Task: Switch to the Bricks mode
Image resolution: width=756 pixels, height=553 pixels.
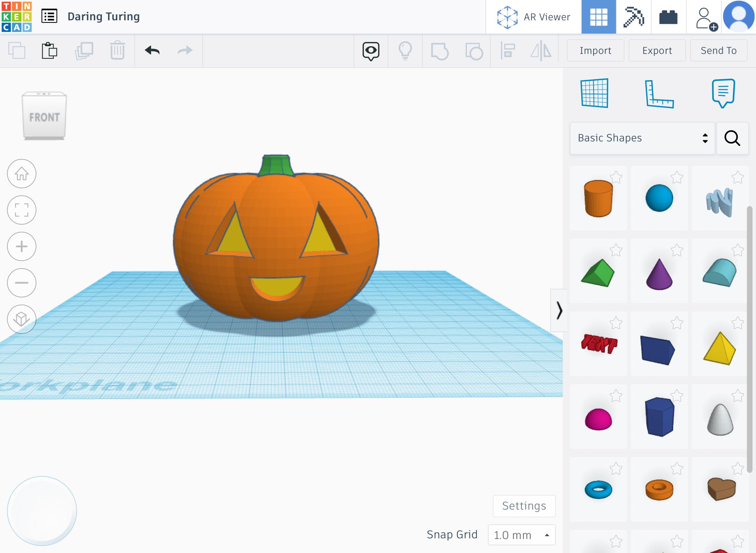Action: tap(668, 17)
